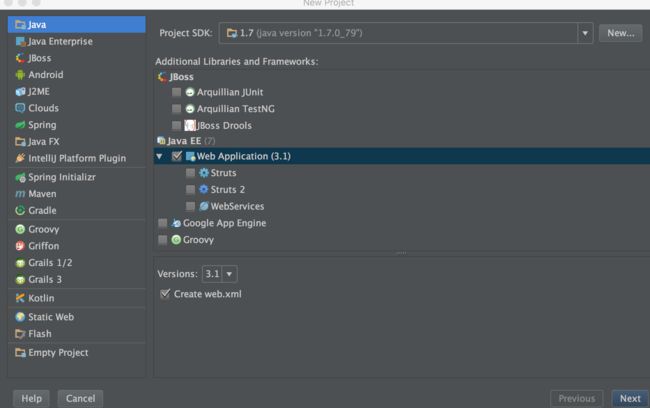
Task: Click the J2ME icon
Action: 20,92
